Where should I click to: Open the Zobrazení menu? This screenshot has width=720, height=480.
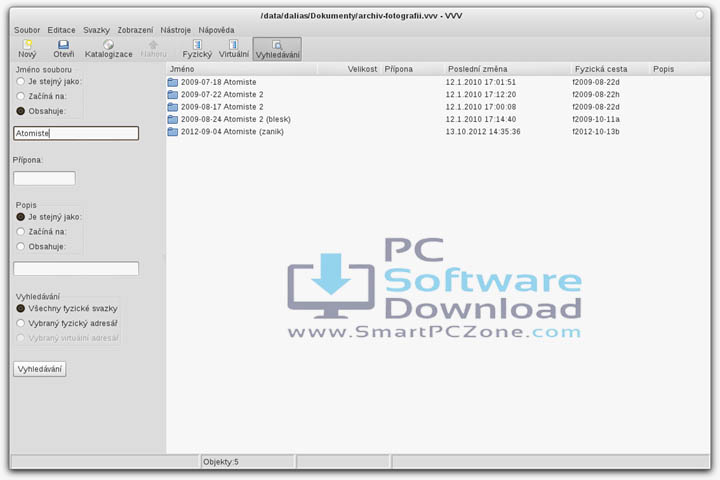[x=135, y=30]
